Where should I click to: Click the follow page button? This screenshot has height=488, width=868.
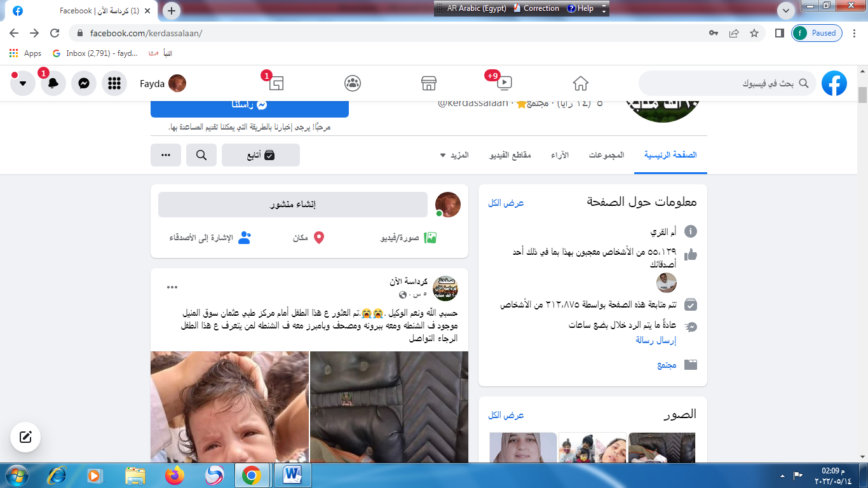point(261,155)
